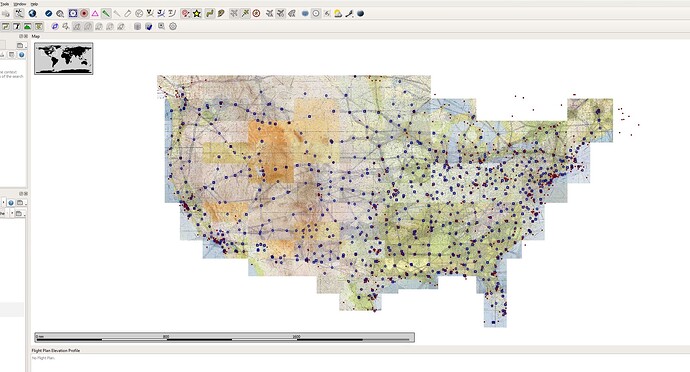Select the magenta triangle tool
This screenshot has height=372, width=690.
[95, 14]
